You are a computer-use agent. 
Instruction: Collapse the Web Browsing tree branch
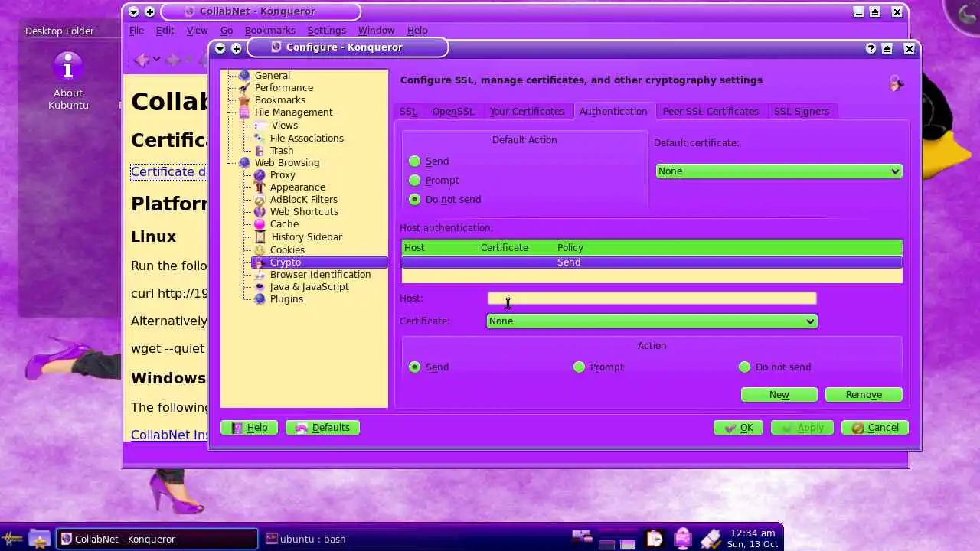(x=230, y=163)
